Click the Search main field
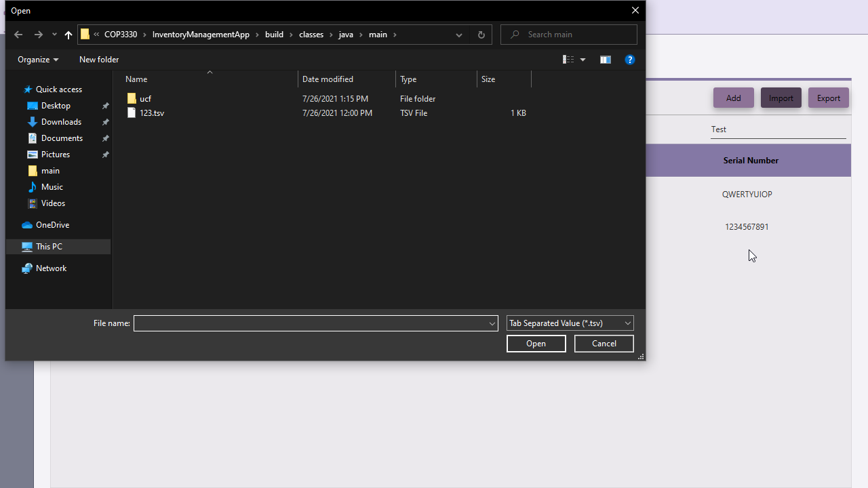Image resolution: width=868 pixels, height=488 pixels. point(569,35)
